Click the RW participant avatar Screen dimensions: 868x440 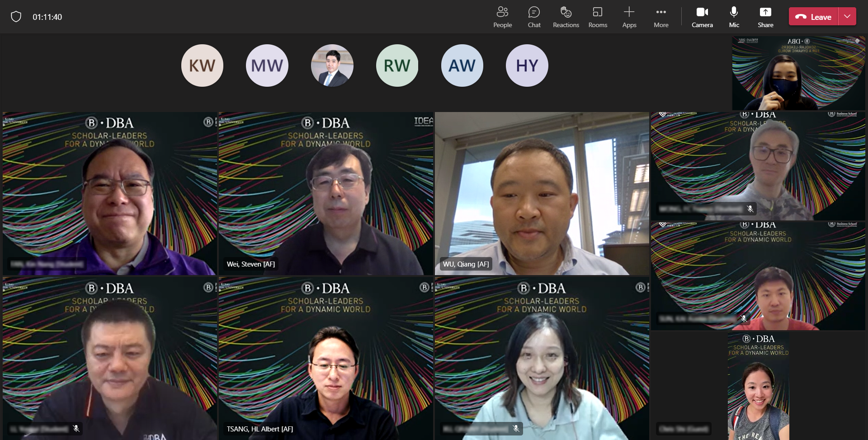click(x=397, y=66)
